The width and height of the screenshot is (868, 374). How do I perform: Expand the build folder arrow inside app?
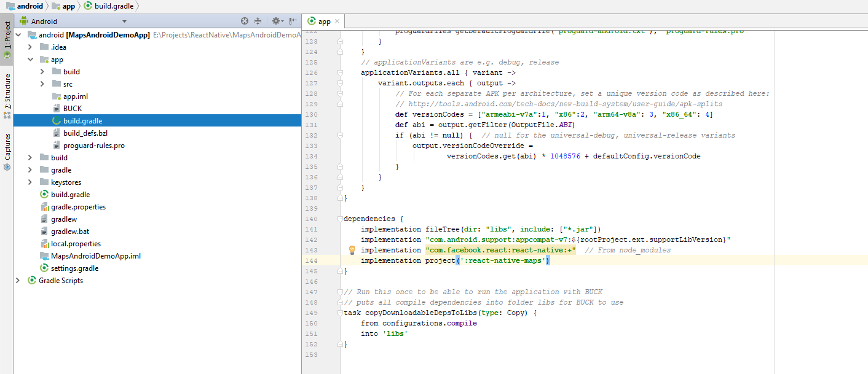tap(42, 72)
